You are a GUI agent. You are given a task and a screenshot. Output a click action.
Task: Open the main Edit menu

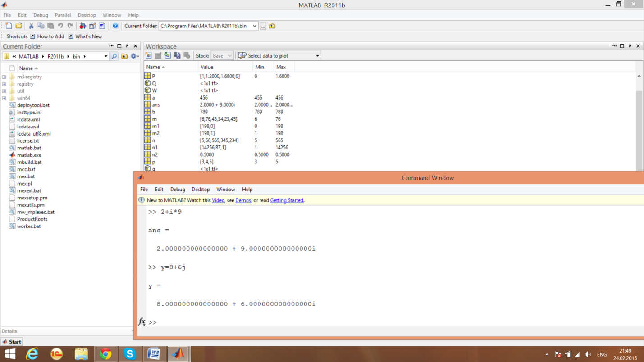(22, 15)
